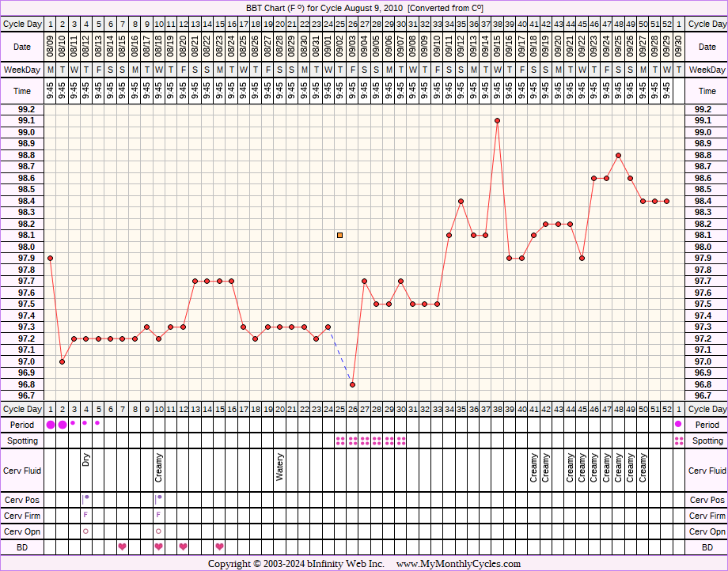The width and height of the screenshot is (728, 571).
Task: Click the large period dot on cycle day 1
Action: pyautogui.click(x=51, y=425)
